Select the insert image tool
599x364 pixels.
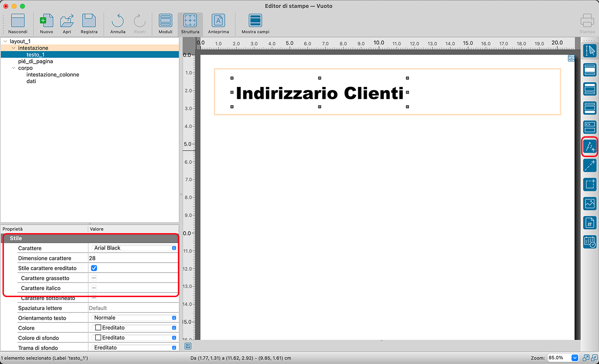[x=589, y=204]
